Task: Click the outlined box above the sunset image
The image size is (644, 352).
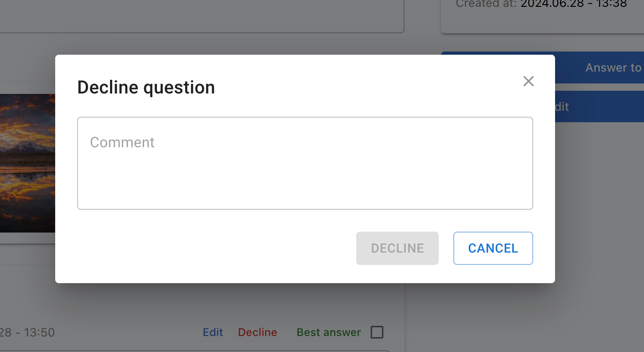Action: click(201, 16)
